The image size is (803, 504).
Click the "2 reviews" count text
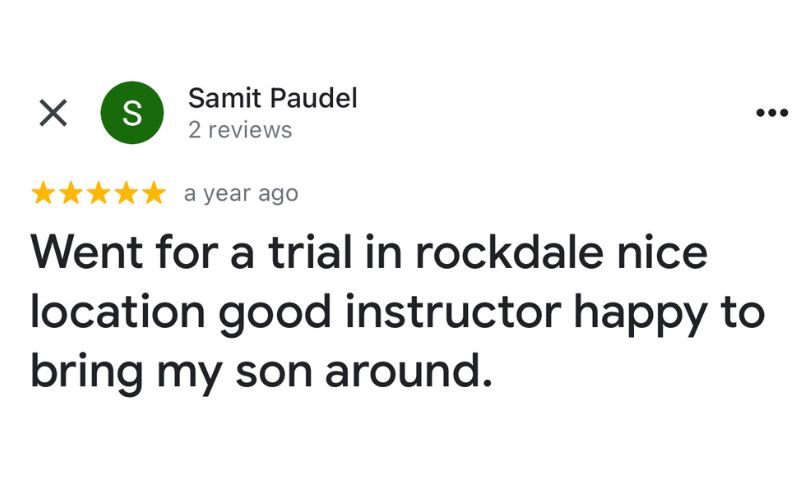pyautogui.click(x=240, y=130)
